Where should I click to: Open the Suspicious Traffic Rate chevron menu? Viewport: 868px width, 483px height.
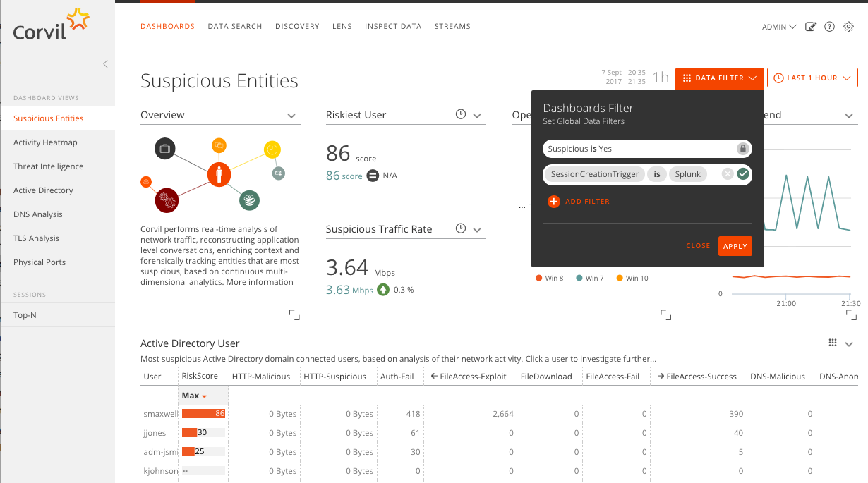(477, 230)
